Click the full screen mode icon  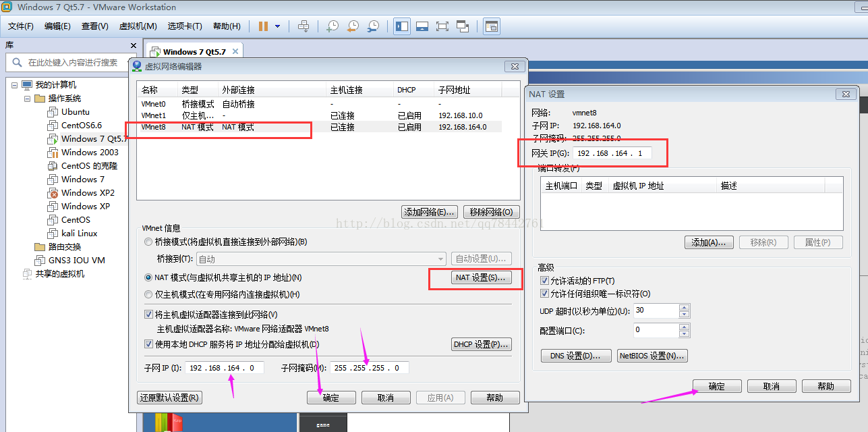click(442, 26)
